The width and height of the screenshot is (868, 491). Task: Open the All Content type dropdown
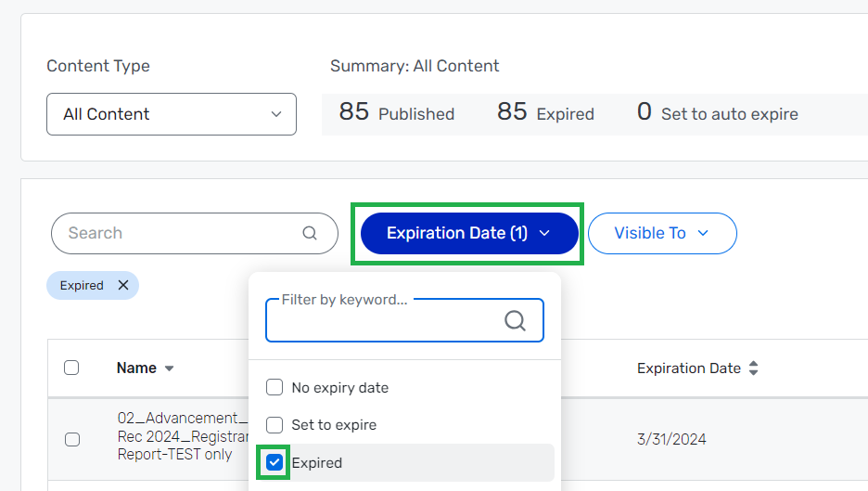tap(171, 114)
